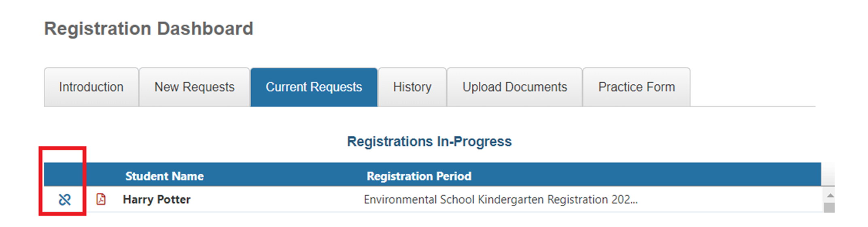This screenshot has width=868, height=227.
Task: Click the grey header corner above the scrollbar
Action: (x=828, y=174)
